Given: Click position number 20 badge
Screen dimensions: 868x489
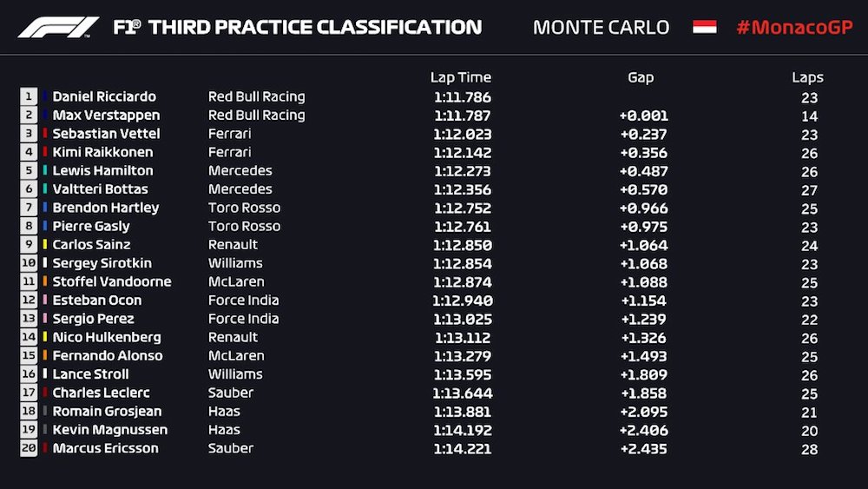Looking at the screenshot, I should (29, 448).
